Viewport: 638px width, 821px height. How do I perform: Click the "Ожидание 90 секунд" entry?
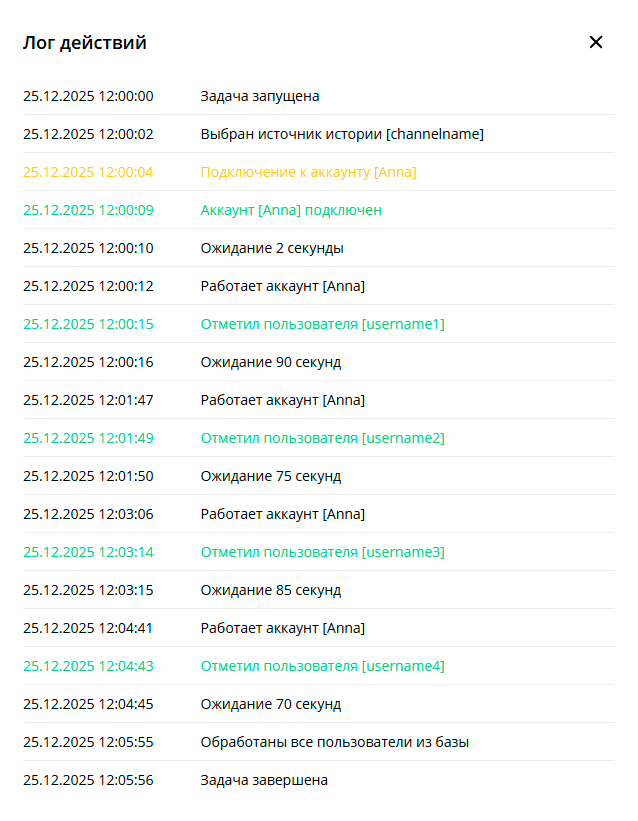tap(271, 362)
